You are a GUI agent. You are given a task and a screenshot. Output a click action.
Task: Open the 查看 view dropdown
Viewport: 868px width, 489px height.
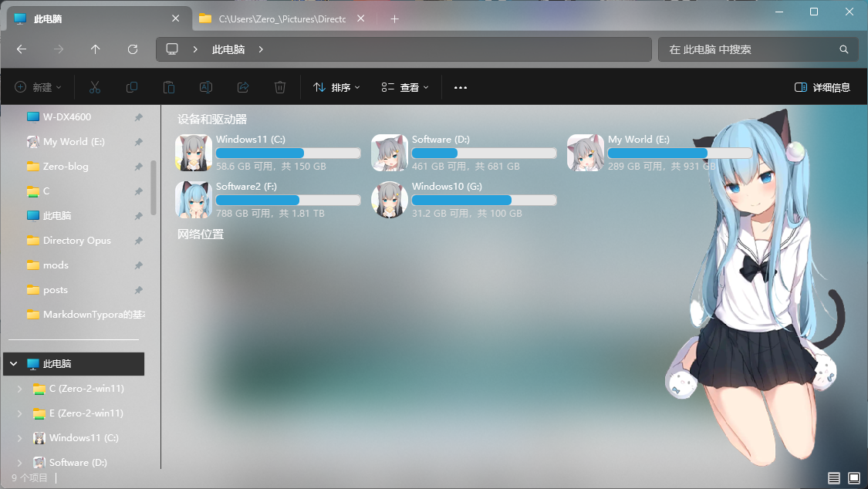tap(405, 87)
